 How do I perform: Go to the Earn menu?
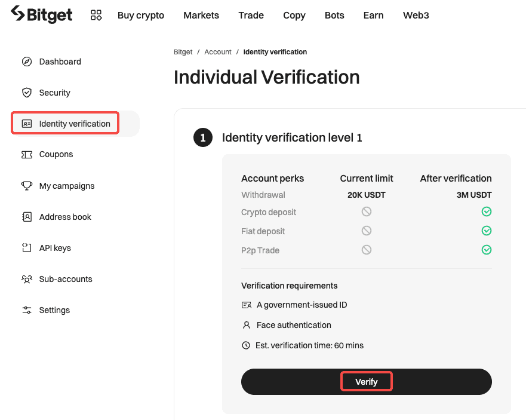373,16
